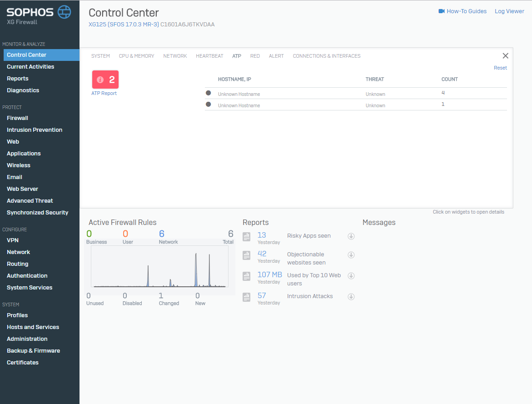Open the How-To Guides link
This screenshot has height=404, width=532.
[467, 11]
